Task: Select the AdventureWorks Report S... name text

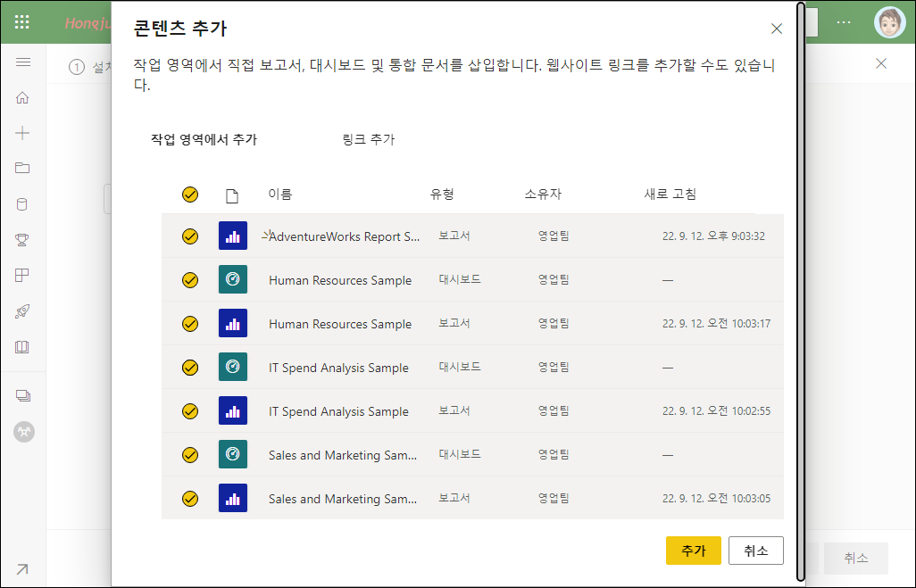Action: pyautogui.click(x=344, y=236)
